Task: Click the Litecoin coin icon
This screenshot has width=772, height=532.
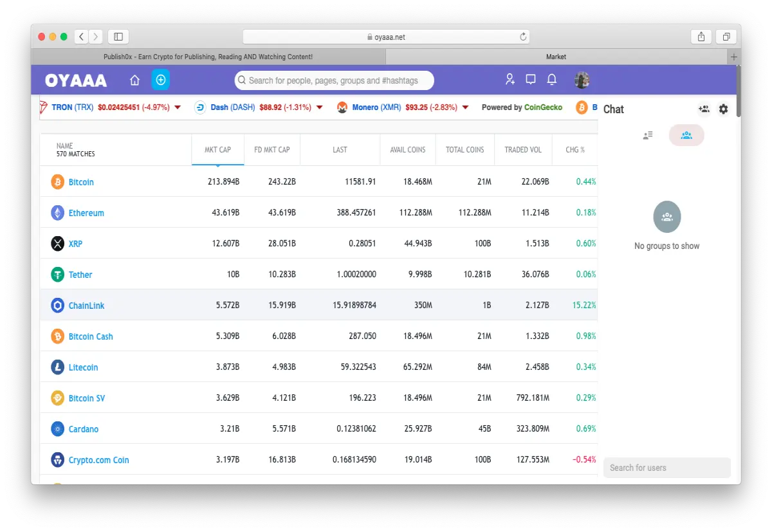Action: coord(58,367)
